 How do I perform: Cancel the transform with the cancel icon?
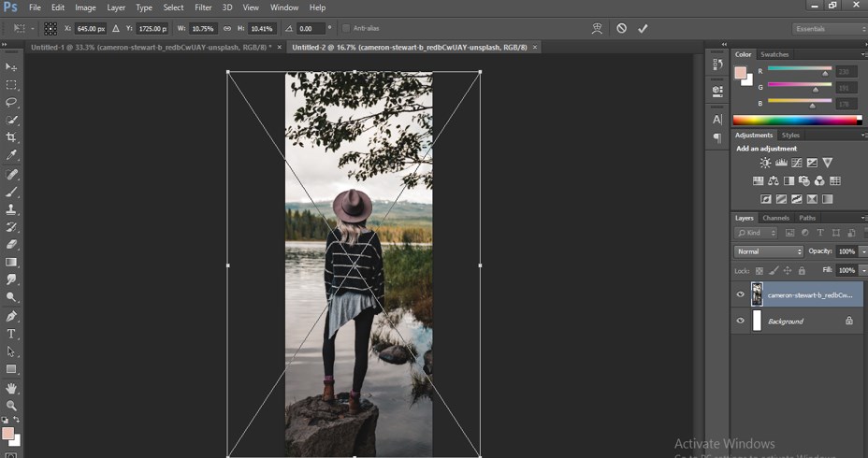(622, 28)
